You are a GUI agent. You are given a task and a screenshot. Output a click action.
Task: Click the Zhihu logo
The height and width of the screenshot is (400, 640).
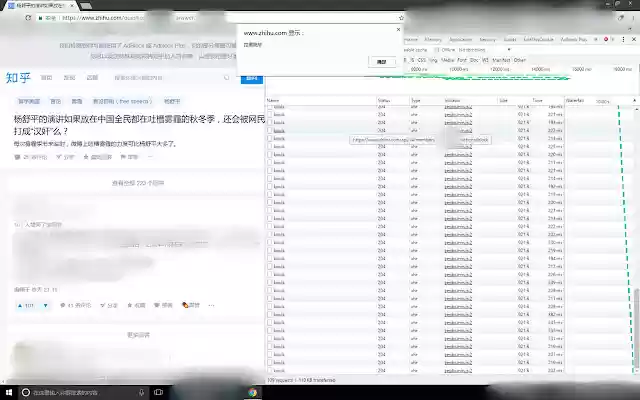click(x=18, y=78)
